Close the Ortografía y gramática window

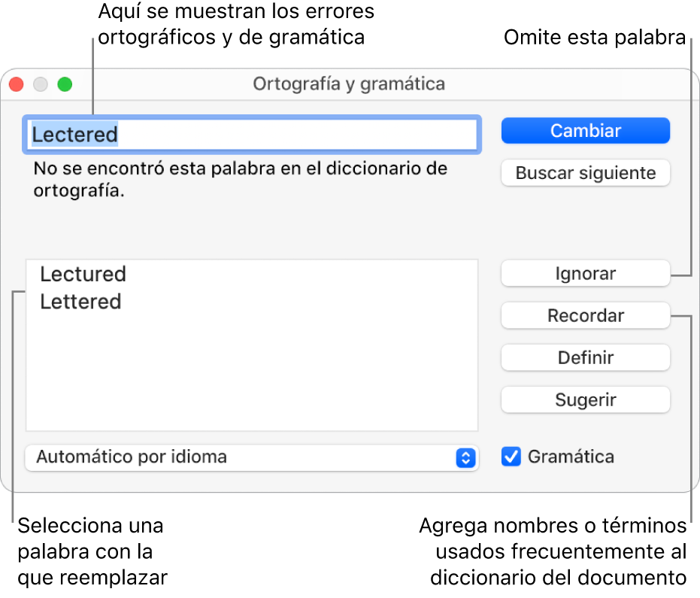pyautogui.click(x=16, y=84)
